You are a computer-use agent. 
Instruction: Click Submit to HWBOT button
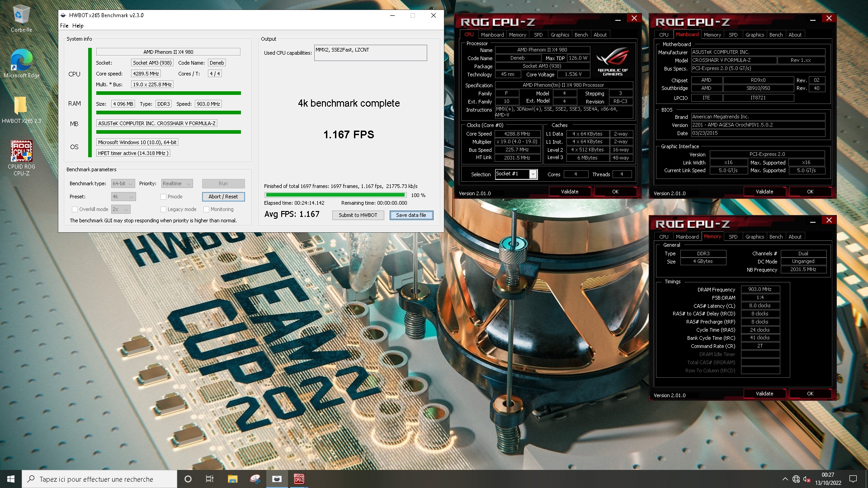358,215
